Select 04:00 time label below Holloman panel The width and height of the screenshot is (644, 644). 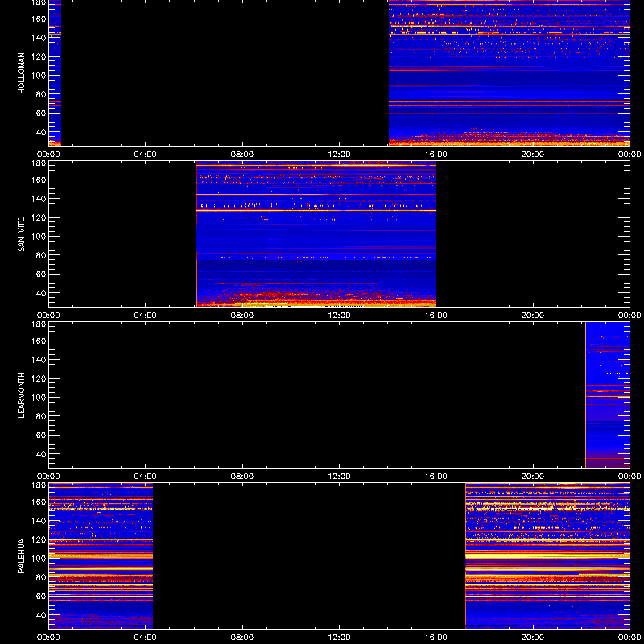point(146,155)
